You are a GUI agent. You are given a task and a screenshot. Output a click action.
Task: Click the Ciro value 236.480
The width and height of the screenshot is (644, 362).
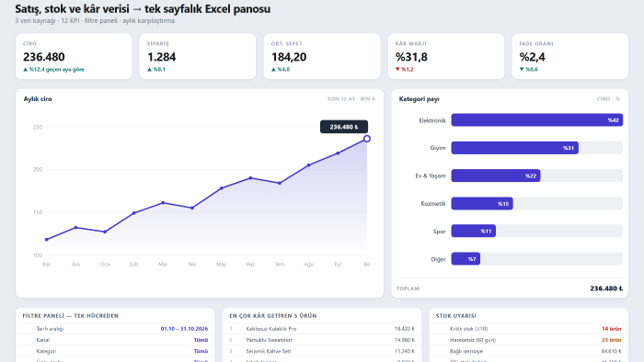pyautogui.click(x=44, y=57)
